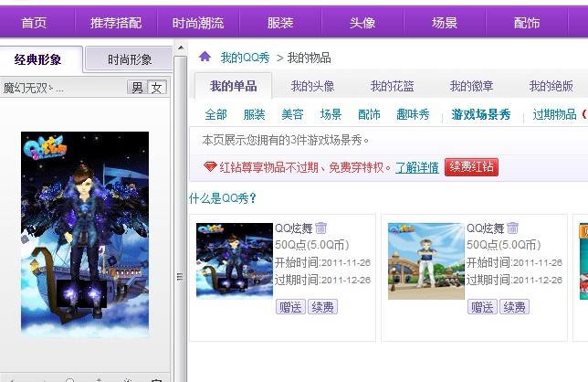The height and width of the screenshot is (382, 588).
Task: Select 女 gender toggle
Action: (x=157, y=88)
